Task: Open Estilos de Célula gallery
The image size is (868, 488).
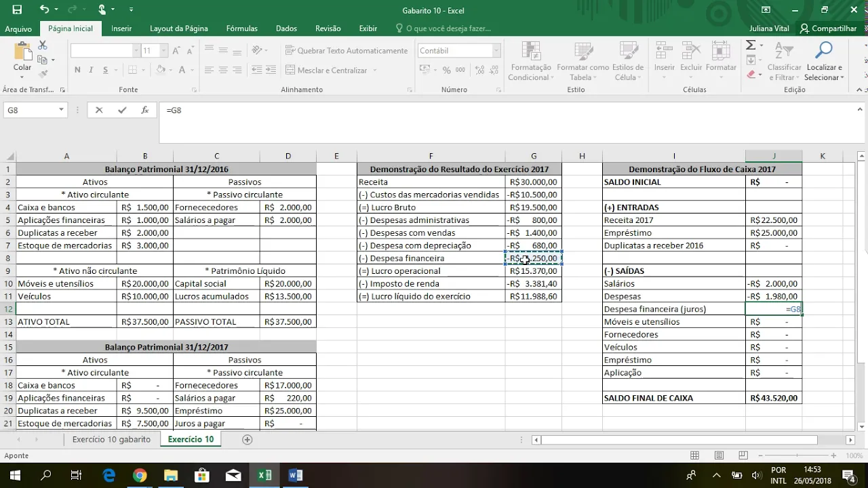Action: click(x=628, y=61)
